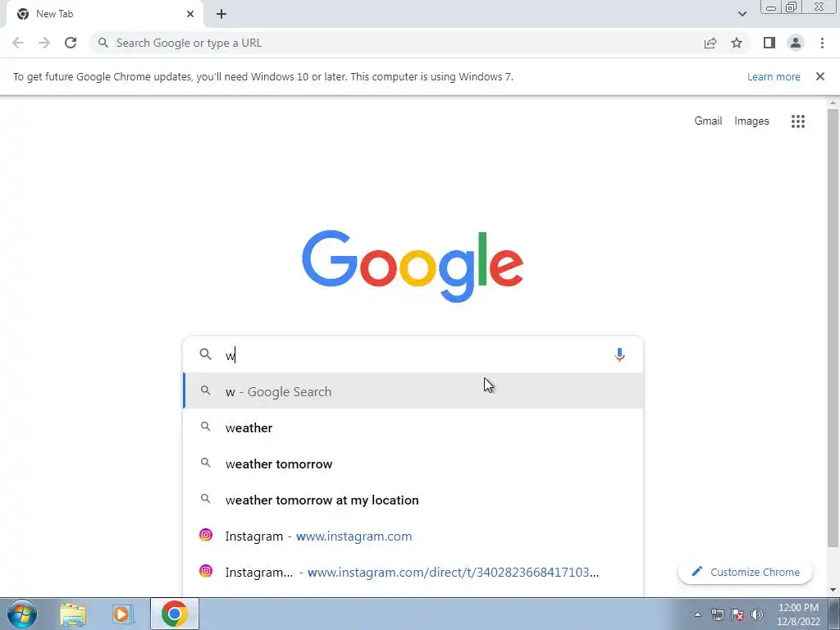The width and height of the screenshot is (840, 630).
Task: Open a new tab with the plus button
Action: (221, 14)
